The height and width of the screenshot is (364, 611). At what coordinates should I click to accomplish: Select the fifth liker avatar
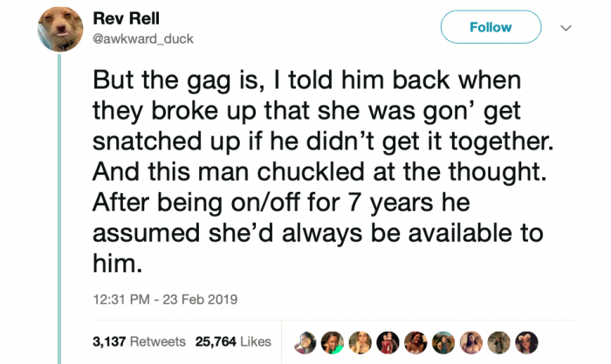(x=415, y=342)
